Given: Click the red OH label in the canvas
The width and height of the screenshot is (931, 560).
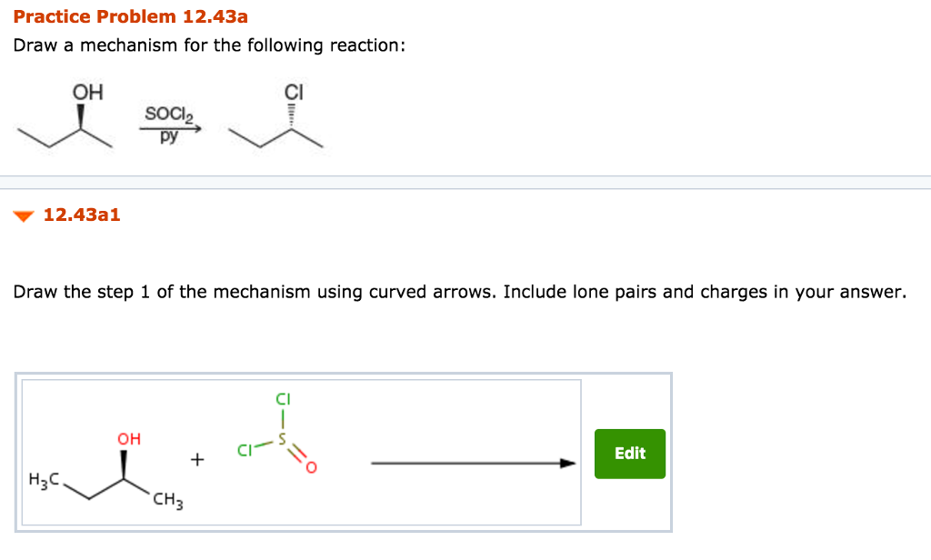Looking at the screenshot, I should coord(129,437).
